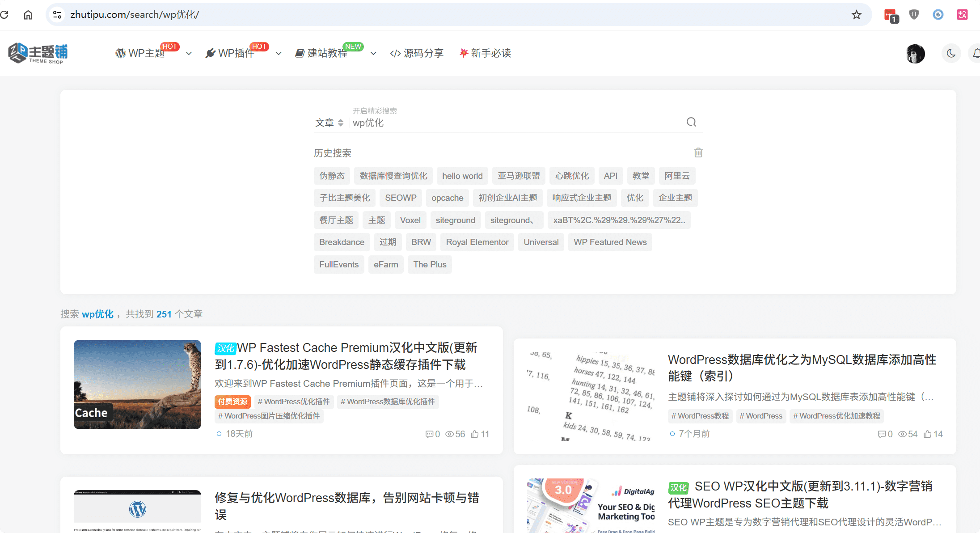Select history search tag API
The height and width of the screenshot is (533, 980).
coord(610,176)
